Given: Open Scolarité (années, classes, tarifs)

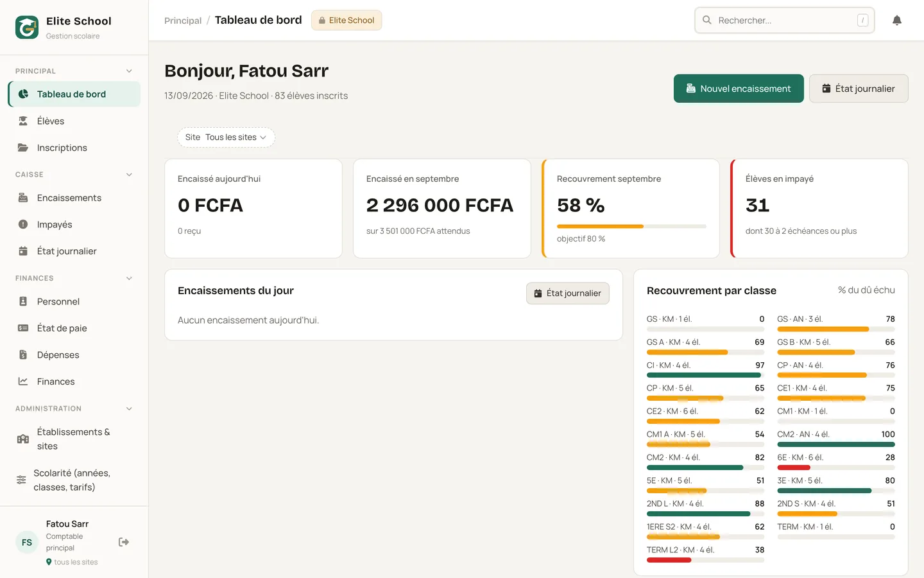Looking at the screenshot, I should (74, 480).
